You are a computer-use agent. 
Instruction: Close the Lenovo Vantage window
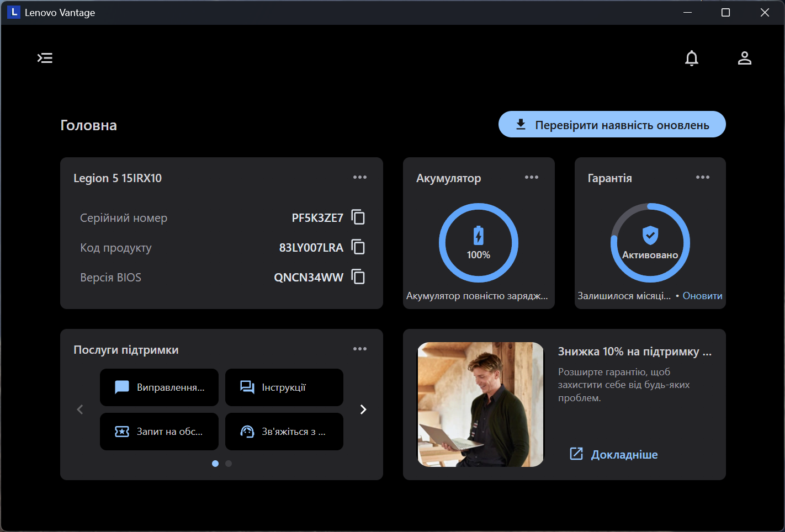[x=765, y=12]
